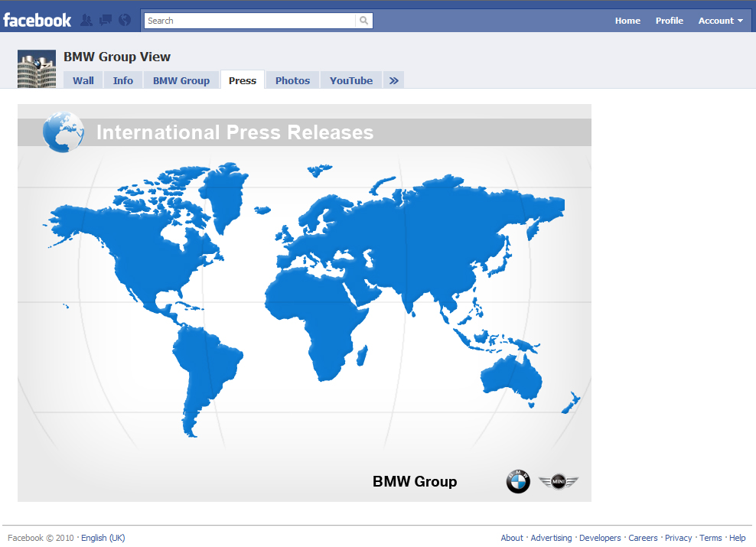Expand the hidden tabs chevron
The width and height of the screenshot is (756, 547).
(x=393, y=80)
